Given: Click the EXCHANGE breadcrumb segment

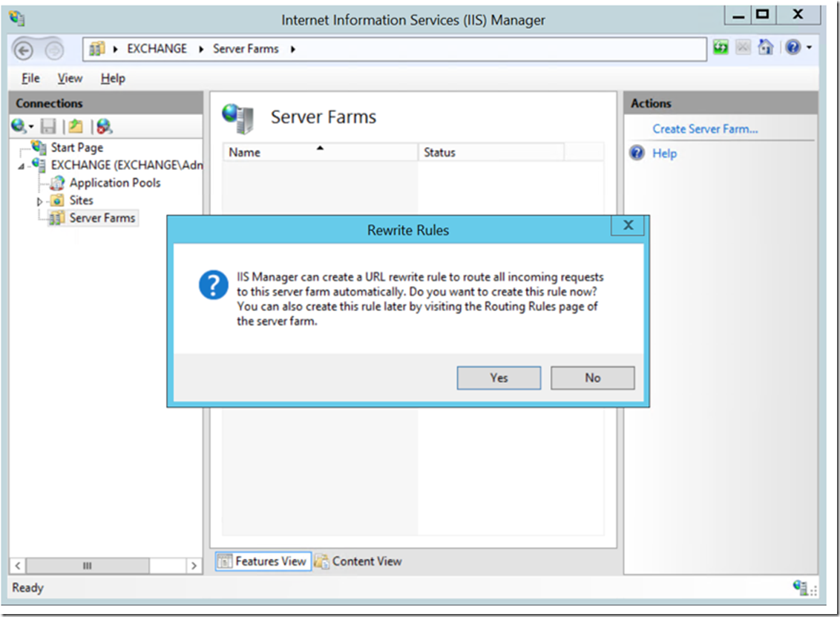Looking at the screenshot, I should (157, 49).
